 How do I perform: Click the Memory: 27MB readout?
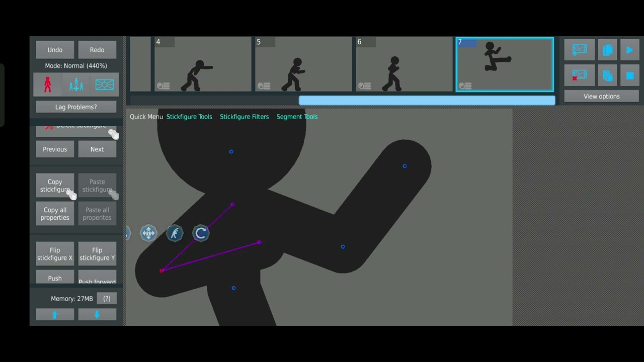coord(72,299)
